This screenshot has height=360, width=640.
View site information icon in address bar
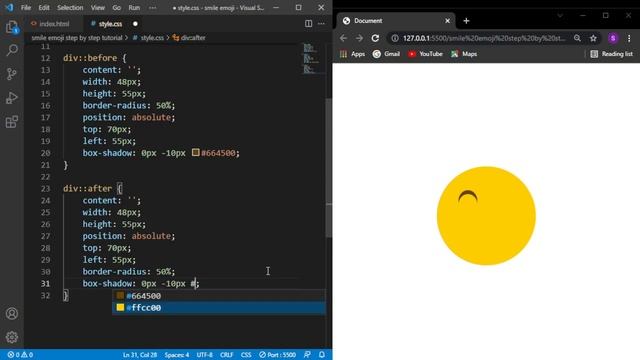point(395,38)
